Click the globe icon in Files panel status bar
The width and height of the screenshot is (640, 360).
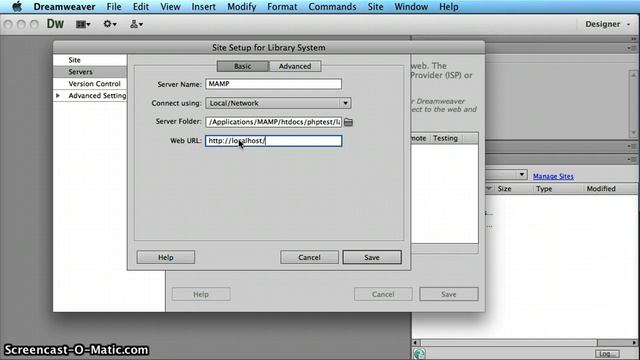pos(419,353)
